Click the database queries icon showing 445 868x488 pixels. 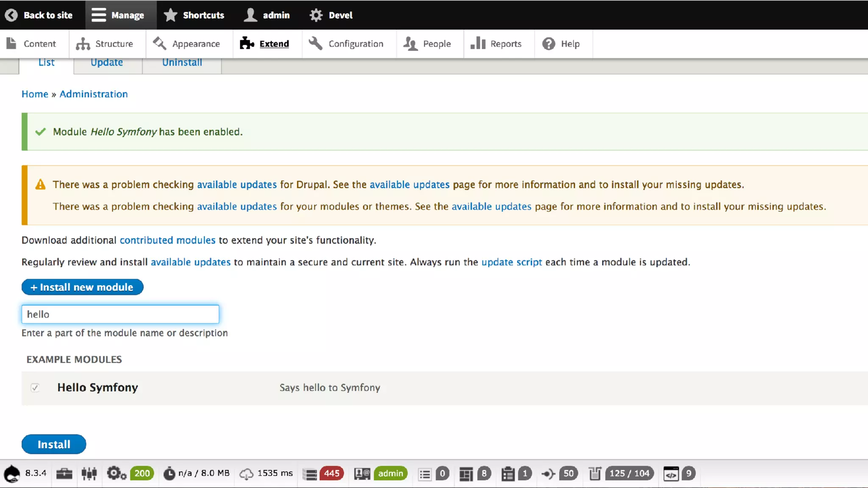pyautogui.click(x=310, y=474)
